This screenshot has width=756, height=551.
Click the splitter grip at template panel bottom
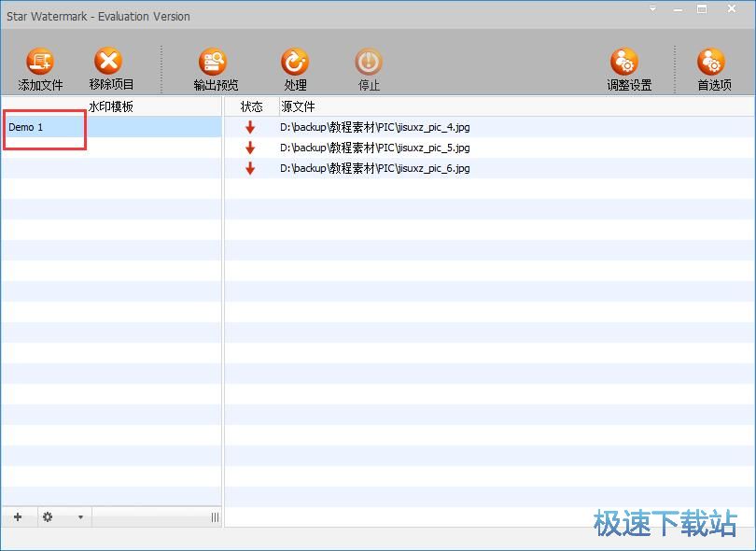[x=216, y=516]
